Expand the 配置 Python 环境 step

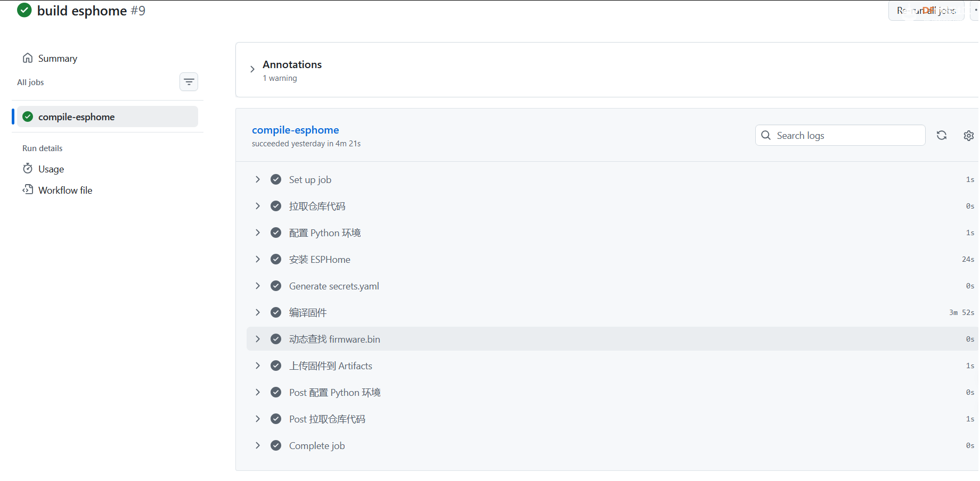pos(258,233)
